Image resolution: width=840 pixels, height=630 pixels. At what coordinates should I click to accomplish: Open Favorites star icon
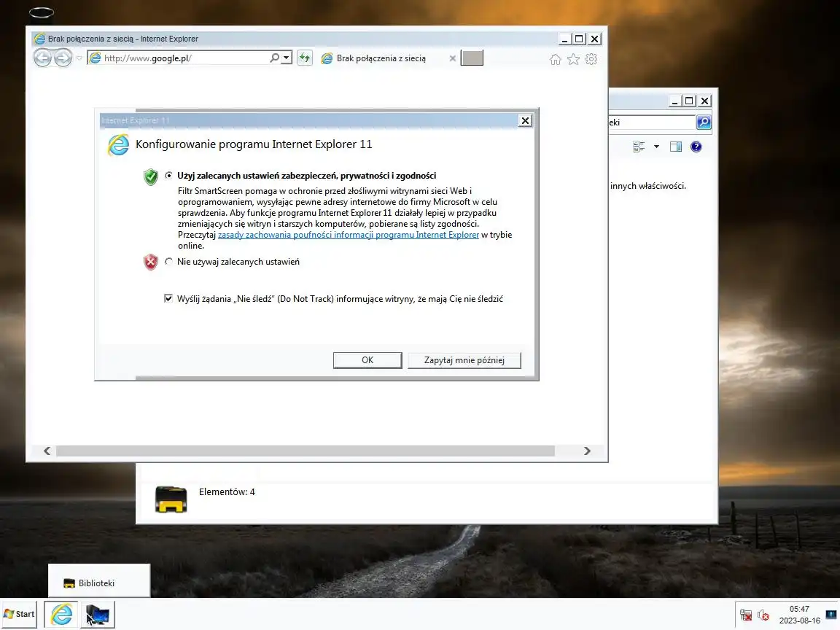click(573, 60)
